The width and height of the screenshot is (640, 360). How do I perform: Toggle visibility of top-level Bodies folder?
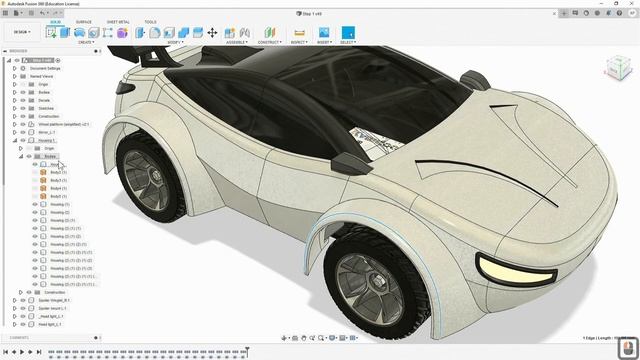(23, 92)
